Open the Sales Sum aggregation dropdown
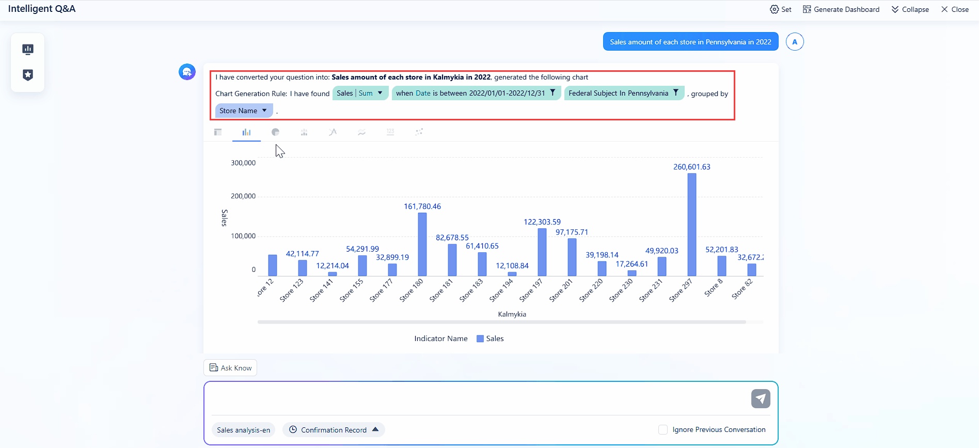Image resolution: width=980 pixels, height=448 pixels. click(x=380, y=93)
